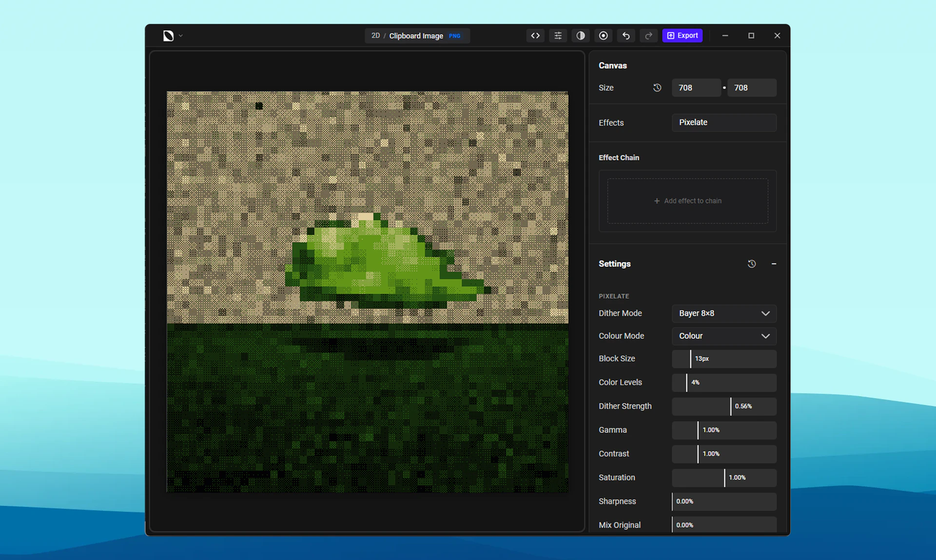This screenshot has width=936, height=560.
Task: Redo the last undone change
Action: [648, 35]
